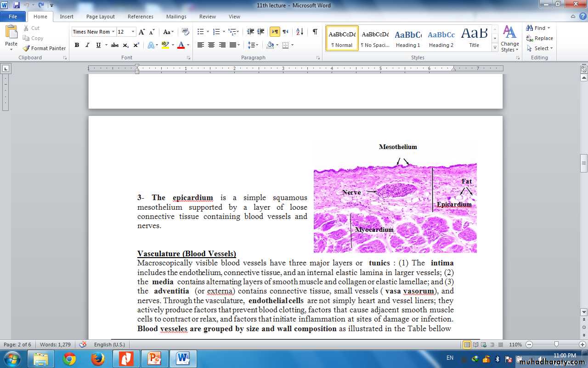Click Change Styles button

pos(510,39)
